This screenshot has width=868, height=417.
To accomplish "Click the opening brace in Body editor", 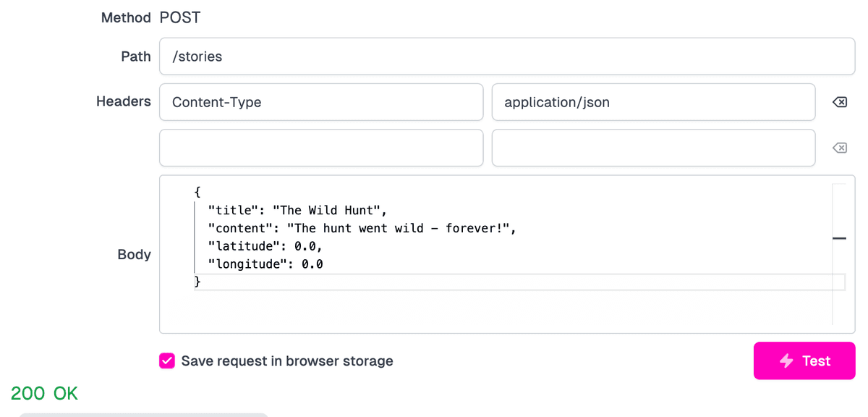I will (197, 193).
